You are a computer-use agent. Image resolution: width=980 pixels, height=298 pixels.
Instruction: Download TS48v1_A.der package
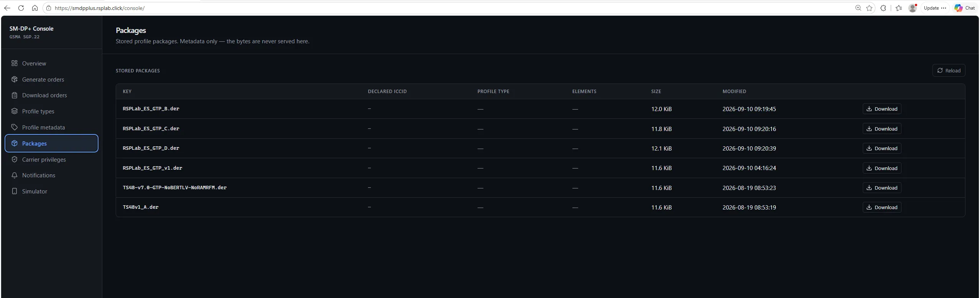[882, 207]
